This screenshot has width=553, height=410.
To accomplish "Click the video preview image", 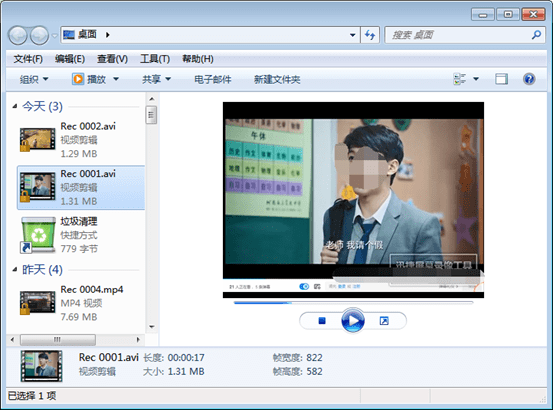I will pos(353,200).
